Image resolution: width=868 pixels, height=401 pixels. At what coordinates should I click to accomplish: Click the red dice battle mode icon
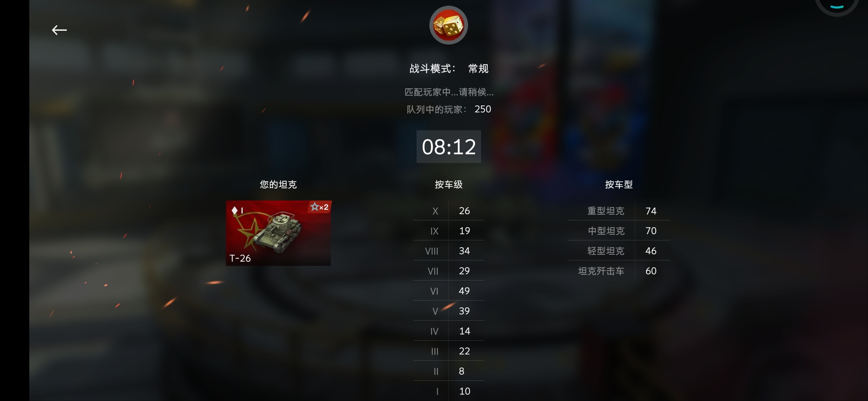tap(448, 25)
